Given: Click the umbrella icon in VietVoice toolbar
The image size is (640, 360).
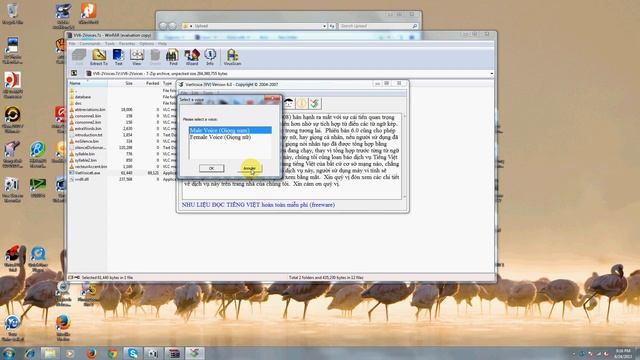Looking at the screenshot, I should pos(289,103).
